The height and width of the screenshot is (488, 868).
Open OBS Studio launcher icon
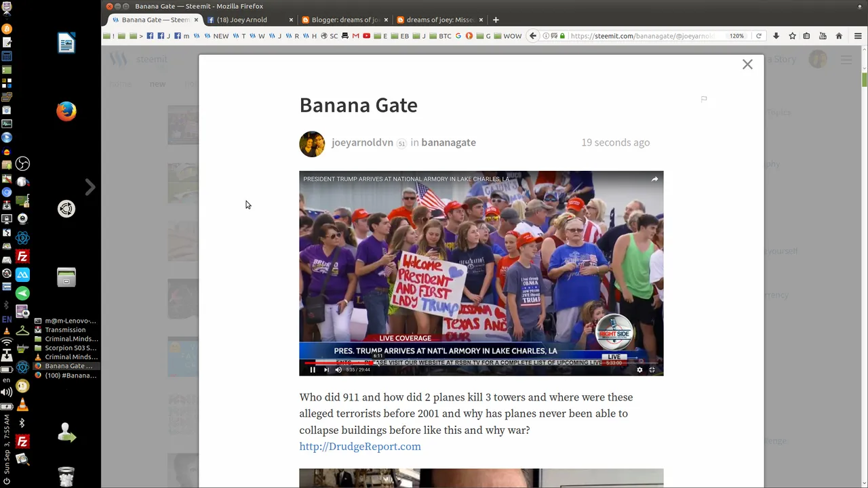pos(22,164)
